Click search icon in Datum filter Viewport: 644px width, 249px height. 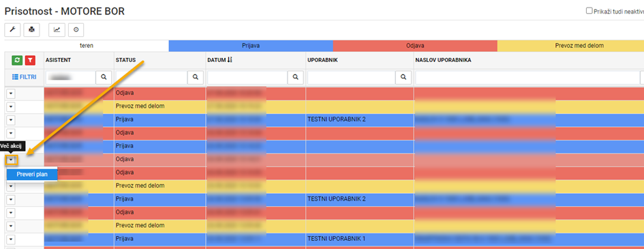click(x=295, y=77)
